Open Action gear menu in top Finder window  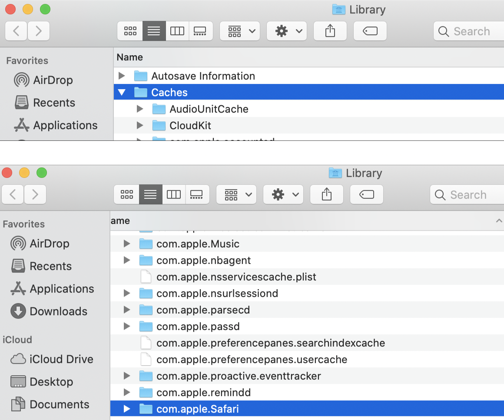(x=287, y=31)
